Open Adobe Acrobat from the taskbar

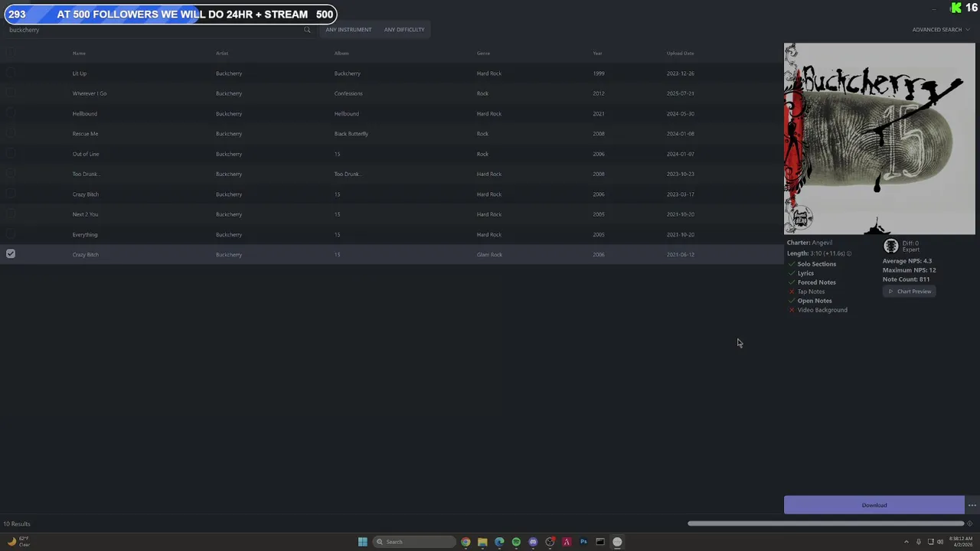pyautogui.click(x=567, y=542)
